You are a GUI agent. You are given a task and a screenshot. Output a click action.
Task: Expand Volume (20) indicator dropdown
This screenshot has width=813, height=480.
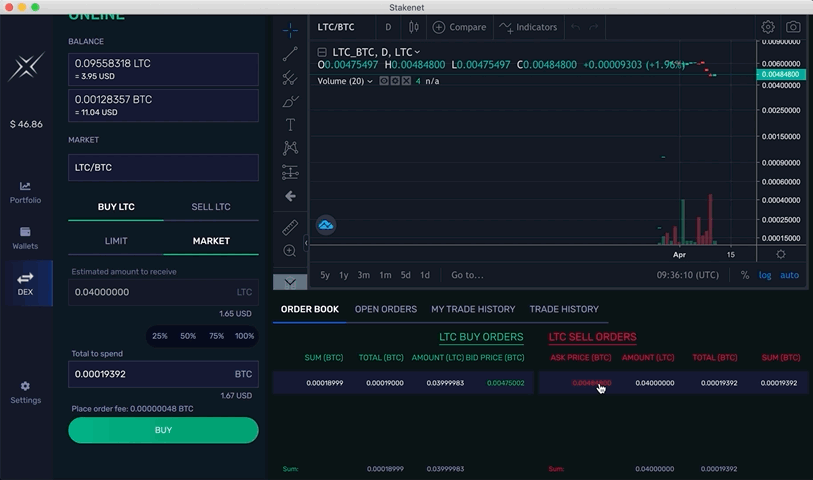click(x=370, y=81)
